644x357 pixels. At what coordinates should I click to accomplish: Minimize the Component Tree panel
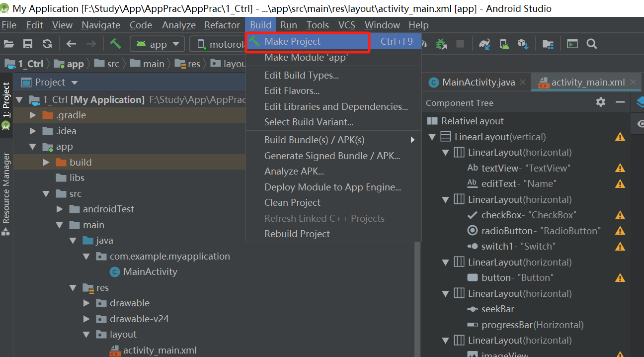coord(620,102)
